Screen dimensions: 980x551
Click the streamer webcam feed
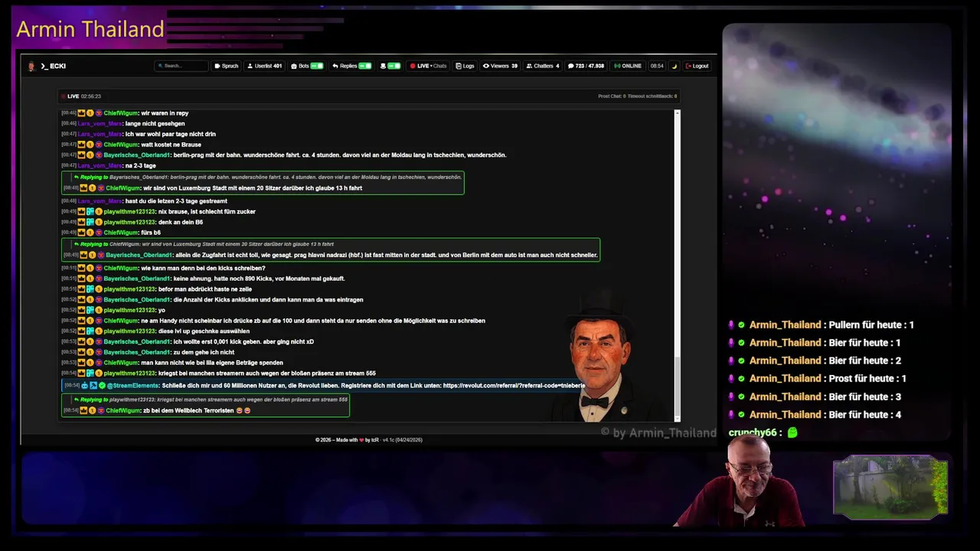tap(744, 482)
